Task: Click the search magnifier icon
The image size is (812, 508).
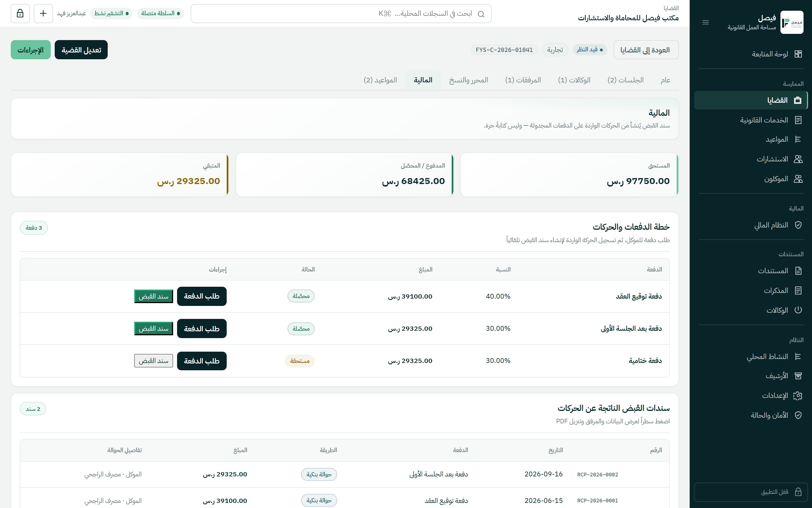Action: (481, 14)
